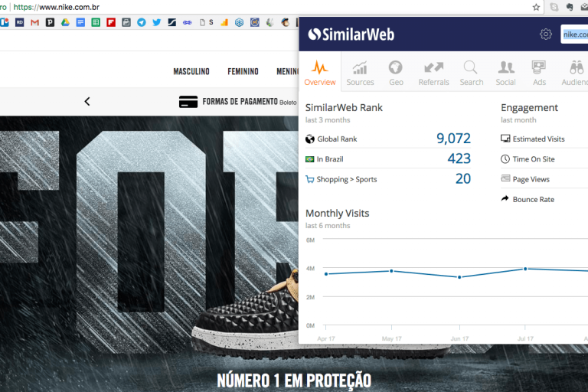588x392 pixels.
Task: Open the Telegram bookmark
Action: click(142, 22)
